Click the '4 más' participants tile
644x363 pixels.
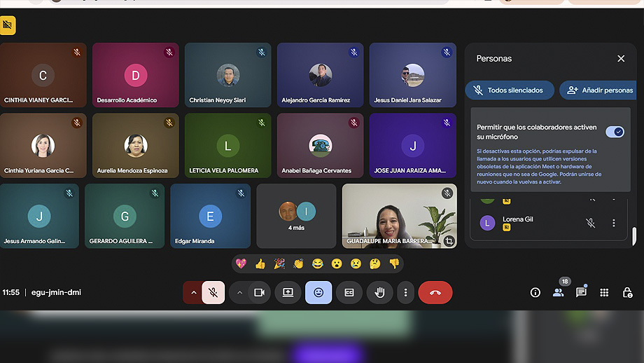[x=296, y=216]
